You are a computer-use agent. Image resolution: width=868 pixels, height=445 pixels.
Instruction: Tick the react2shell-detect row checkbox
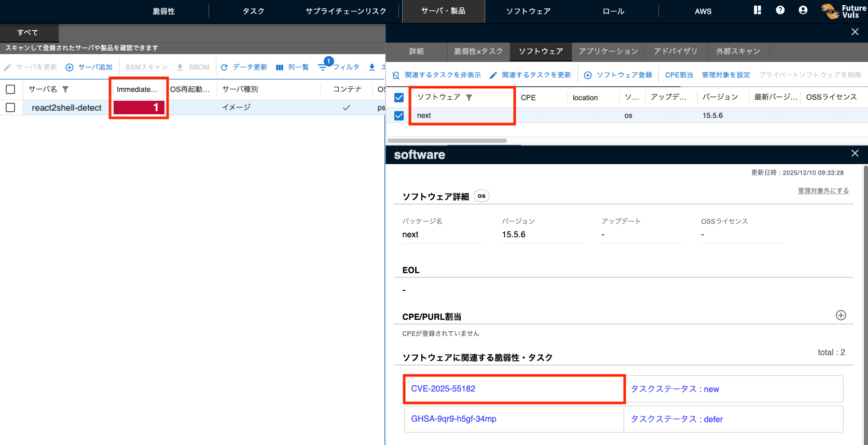pos(10,107)
